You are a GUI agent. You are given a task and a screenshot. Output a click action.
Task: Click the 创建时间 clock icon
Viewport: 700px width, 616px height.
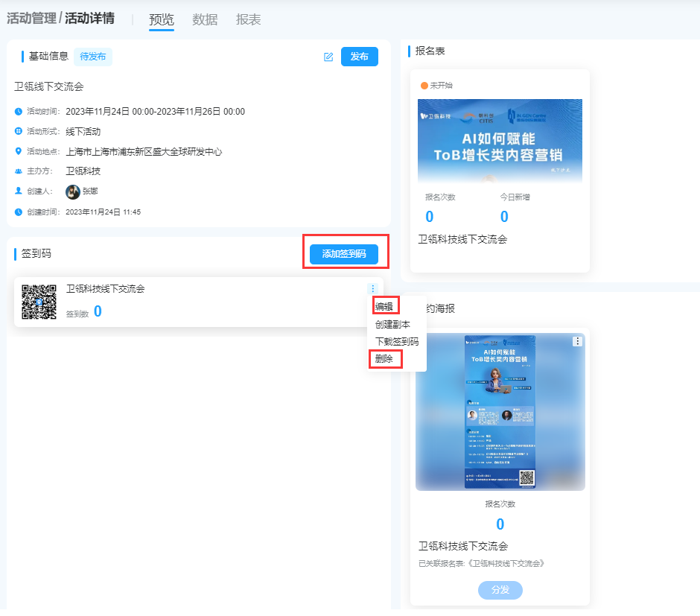[x=19, y=212]
